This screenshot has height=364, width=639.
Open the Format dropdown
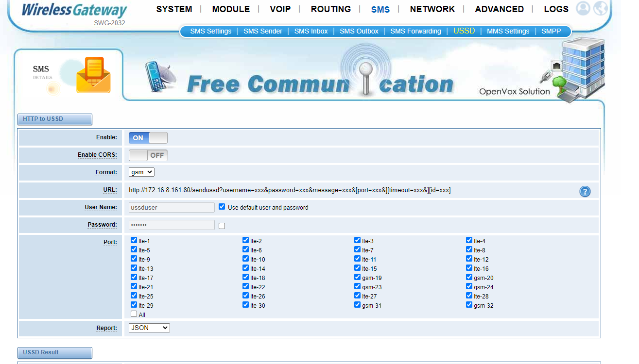(x=141, y=172)
